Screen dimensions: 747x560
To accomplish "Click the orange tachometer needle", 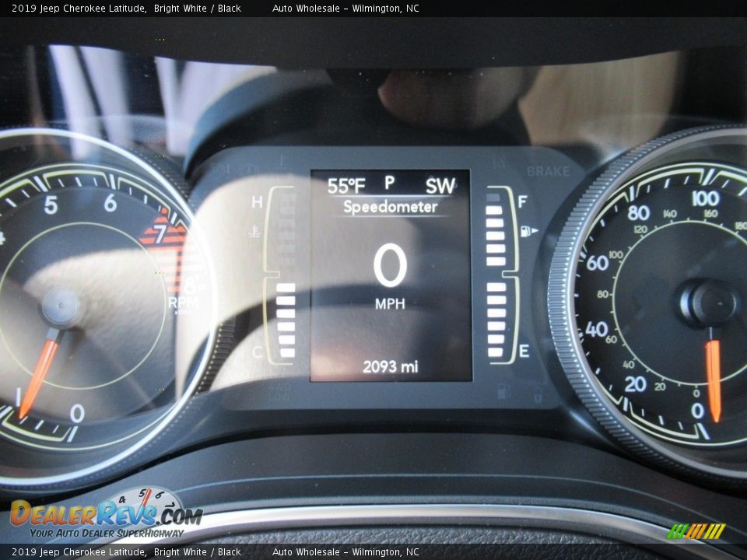I will click(x=37, y=375).
